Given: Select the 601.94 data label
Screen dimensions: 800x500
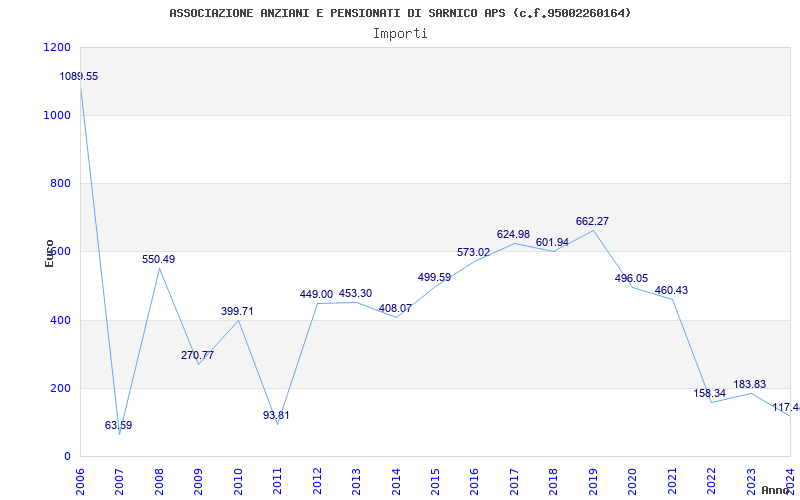Looking at the screenshot, I should point(553,242).
